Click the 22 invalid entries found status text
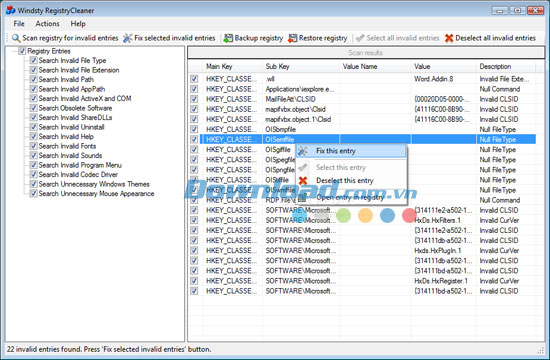550x360 pixels. point(109,349)
